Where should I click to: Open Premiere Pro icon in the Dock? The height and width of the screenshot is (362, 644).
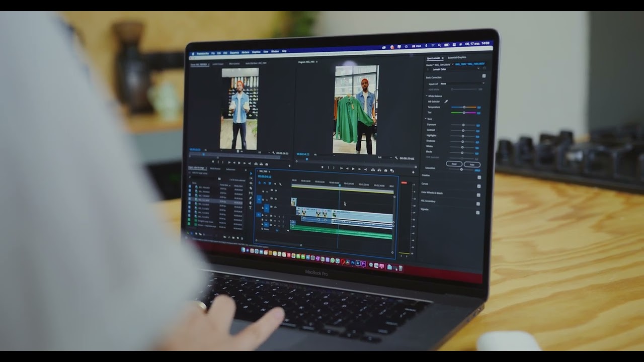[x=363, y=263]
